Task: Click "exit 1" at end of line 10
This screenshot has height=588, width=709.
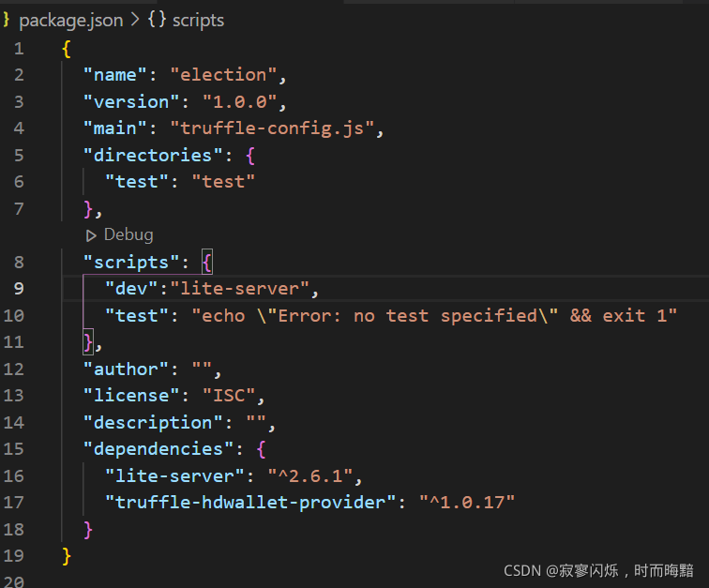Action: (634, 316)
